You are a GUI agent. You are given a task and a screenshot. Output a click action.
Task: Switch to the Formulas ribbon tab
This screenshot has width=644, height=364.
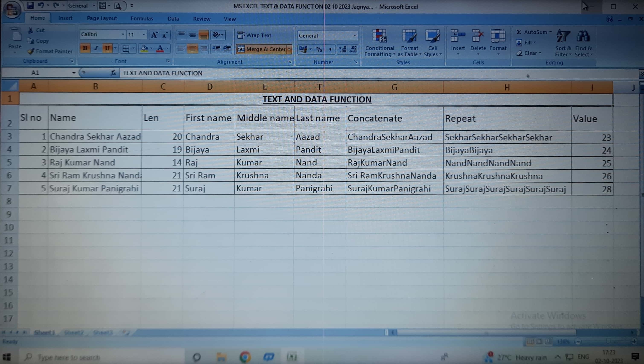[142, 19]
